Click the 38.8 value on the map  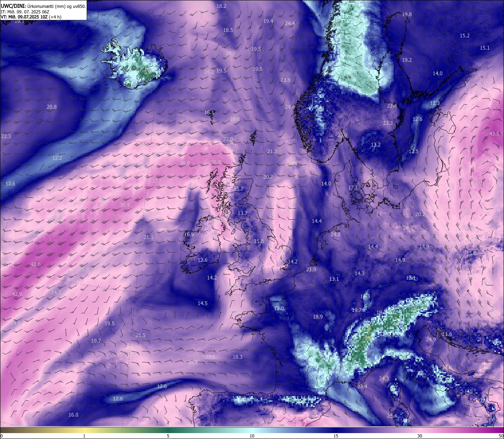tap(216, 162)
